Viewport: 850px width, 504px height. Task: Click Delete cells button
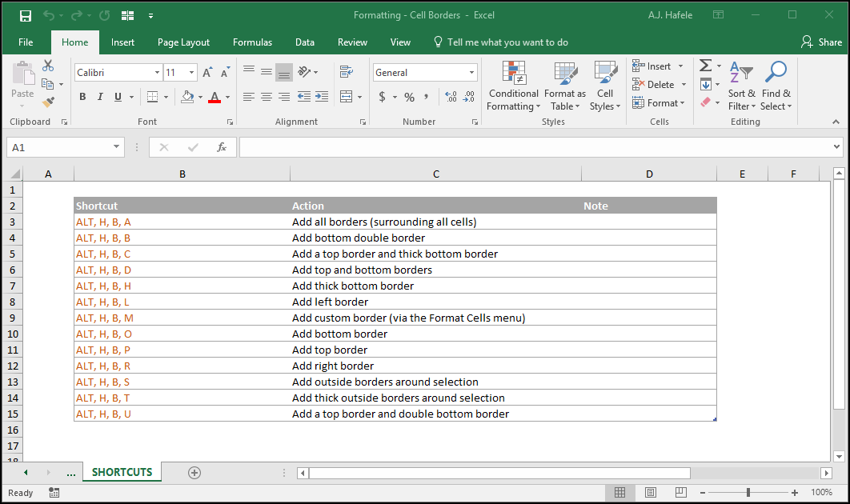(x=660, y=85)
